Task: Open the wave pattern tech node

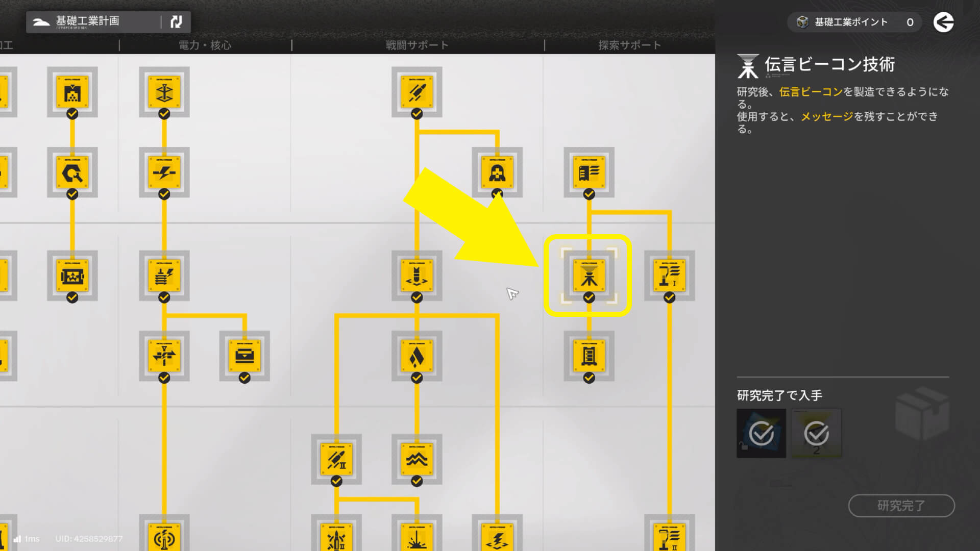Action: pyautogui.click(x=416, y=459)
